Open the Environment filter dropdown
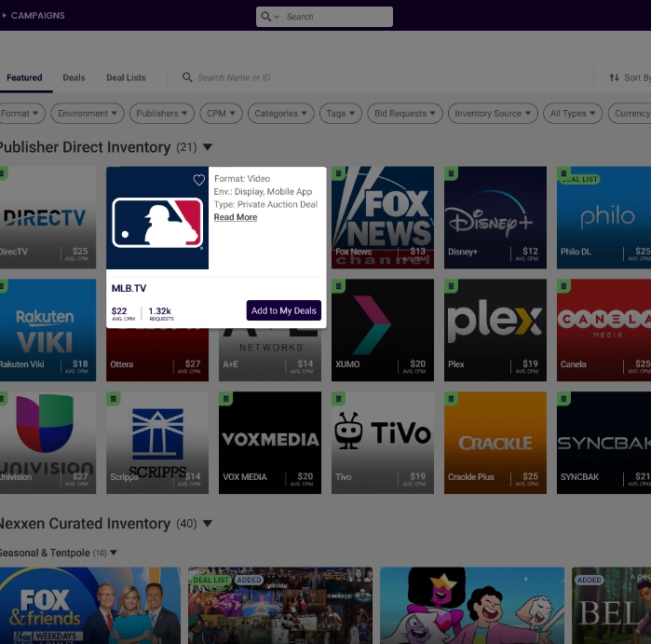This screenshot has height=644, width=651. point(88,114)
